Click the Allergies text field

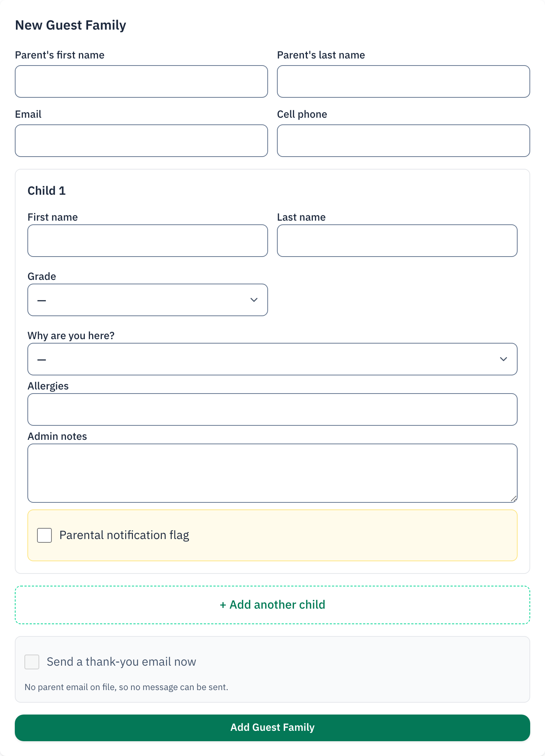[272, 409]
